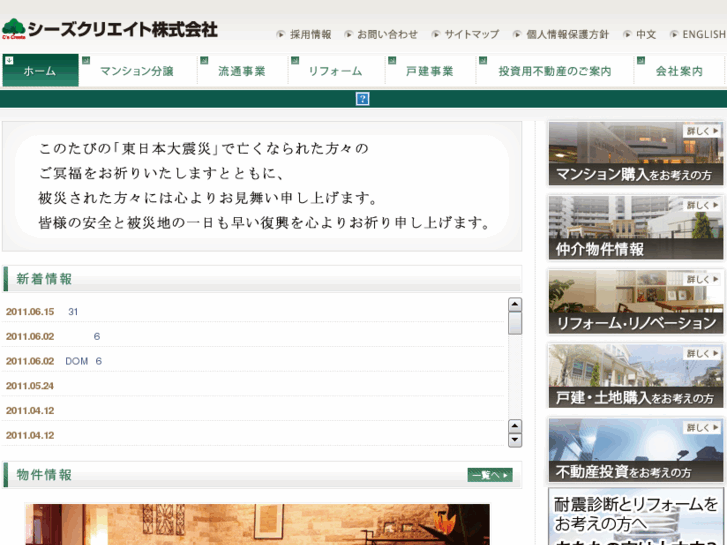Viewport: 727px width, 545px height.
Task: Open the 不動産投資をお考えの方 banner
Action: [636, 450]
